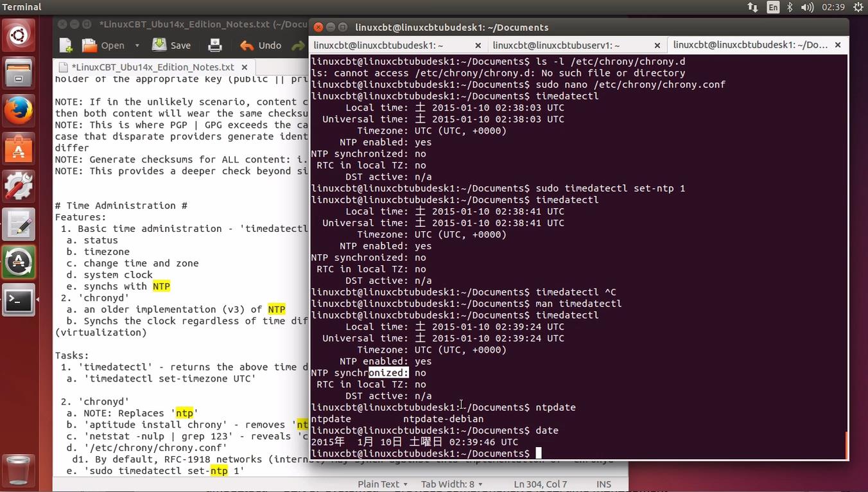The height and width of the screenshot is (492, 868).
Task: Maximize the terminal window
Action: coord(343,27)
